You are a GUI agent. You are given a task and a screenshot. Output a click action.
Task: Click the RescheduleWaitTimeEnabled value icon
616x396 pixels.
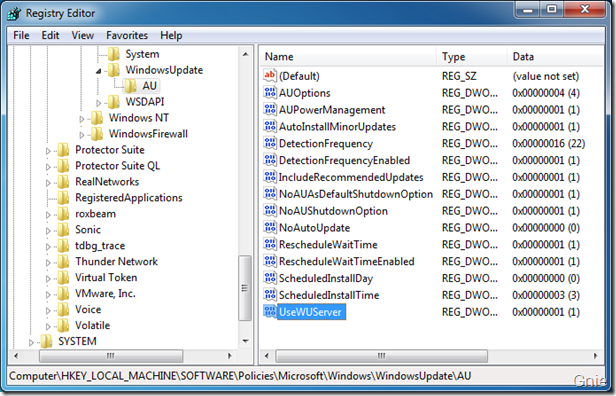(x=270, y=261)
